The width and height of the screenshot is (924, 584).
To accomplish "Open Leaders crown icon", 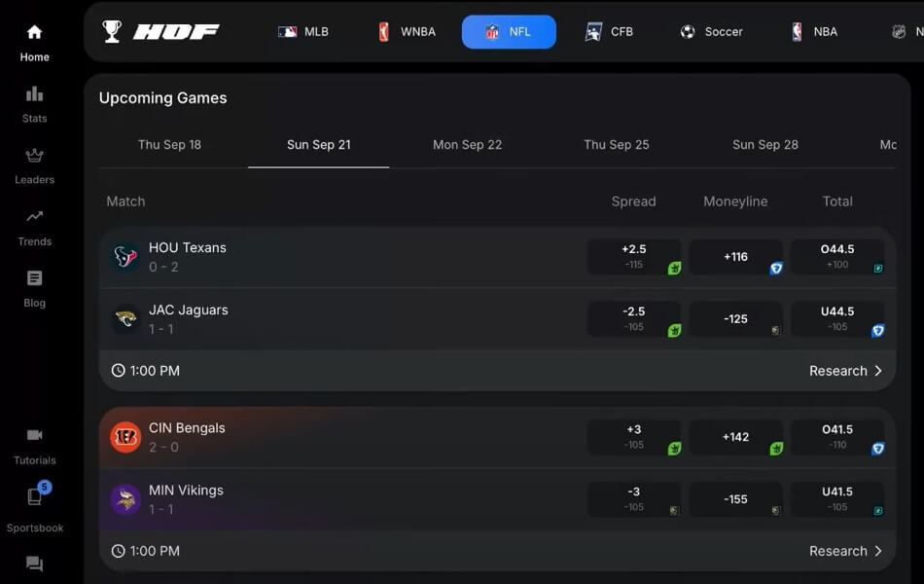I will (34, 156).
